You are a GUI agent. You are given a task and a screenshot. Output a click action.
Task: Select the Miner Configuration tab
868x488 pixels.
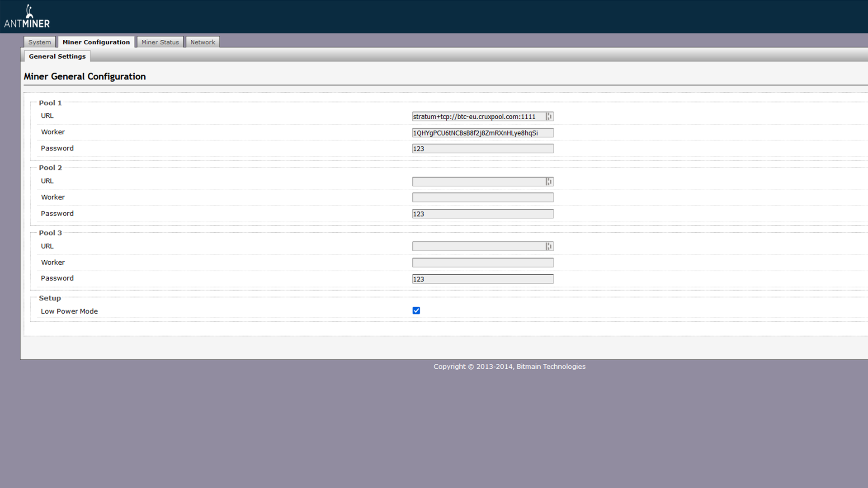pos(96,42)
